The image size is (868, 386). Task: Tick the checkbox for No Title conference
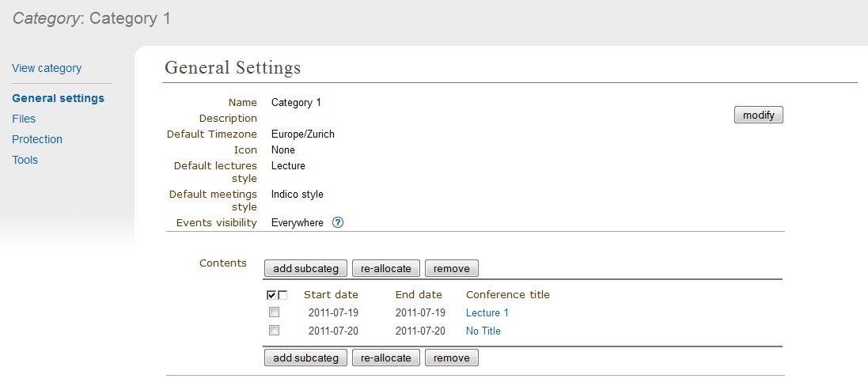point(274,331)
